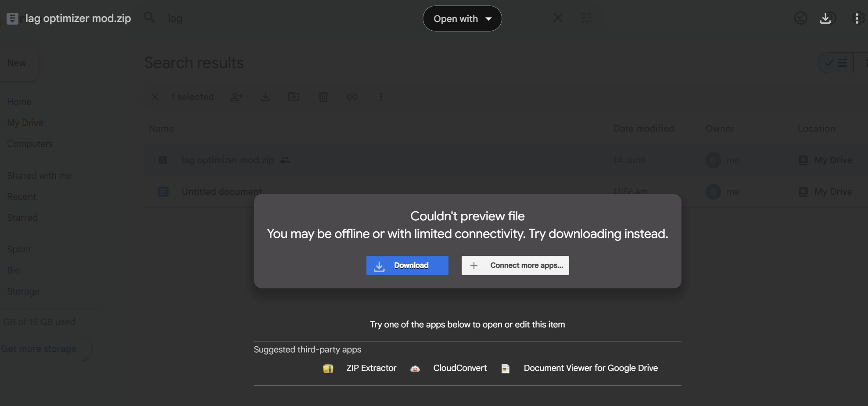The height and width of the screenshot is (406, 868).
Task: Click the Owner column header
Action: click(720, 129)
